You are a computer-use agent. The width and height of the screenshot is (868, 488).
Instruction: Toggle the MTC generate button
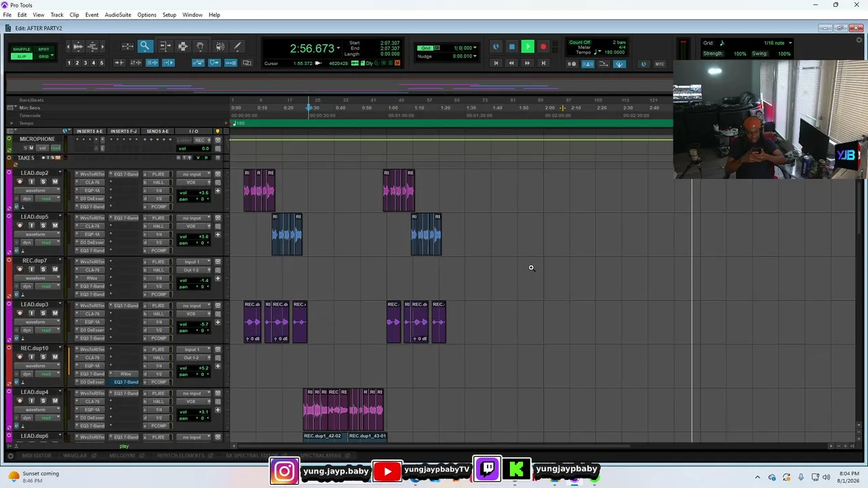660,64
